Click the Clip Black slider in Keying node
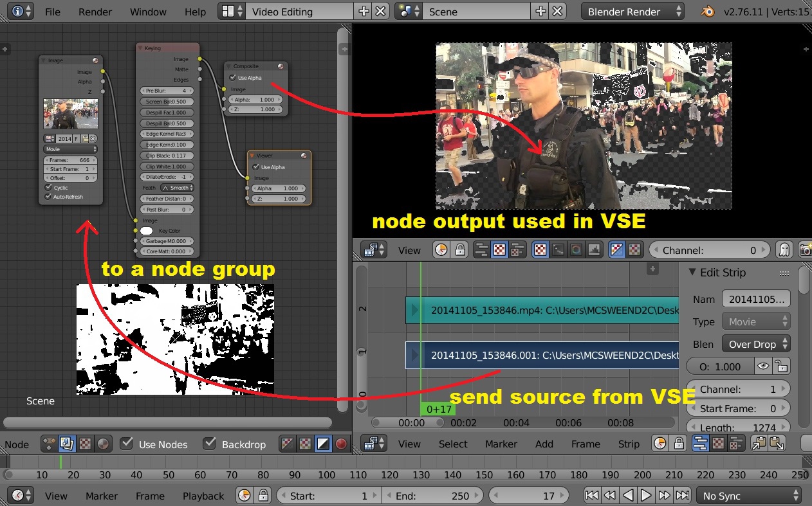The height and width of the screenshot is (506, 812). (167, 156)
